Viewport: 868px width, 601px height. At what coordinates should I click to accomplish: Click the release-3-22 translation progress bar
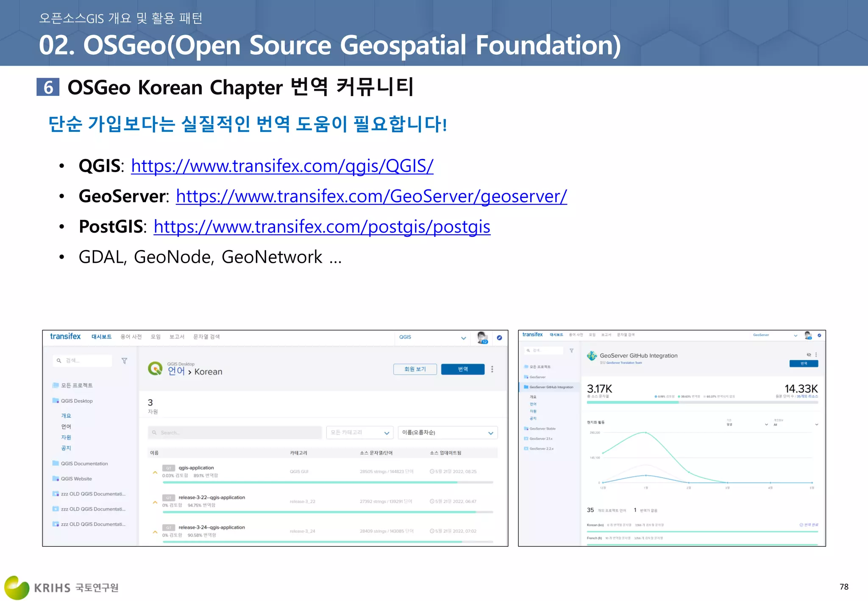(x=328, y=512)
